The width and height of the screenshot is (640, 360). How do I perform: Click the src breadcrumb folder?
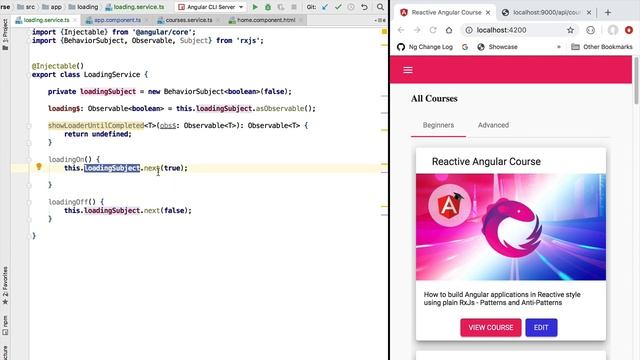(x=26, y=7)
